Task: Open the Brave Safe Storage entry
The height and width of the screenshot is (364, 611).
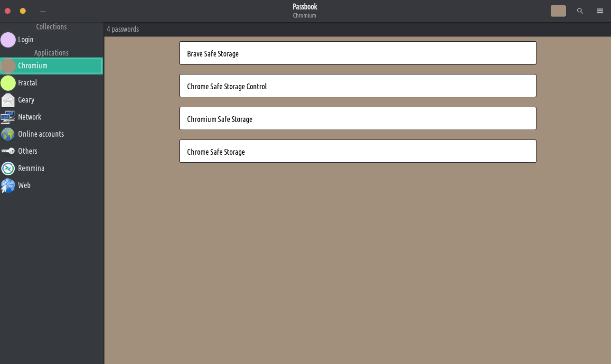Action: click(357, 53)
